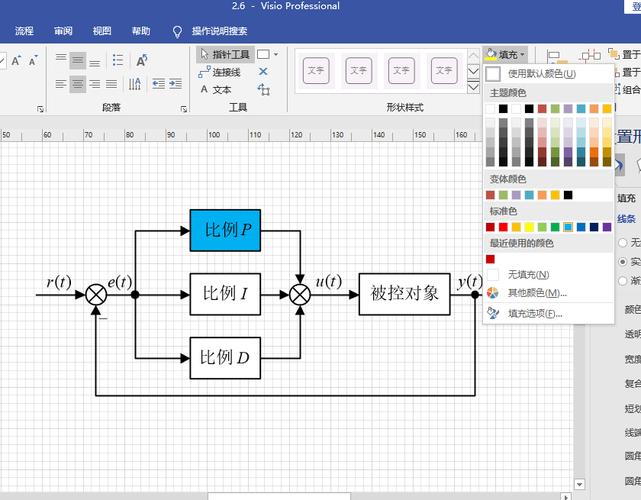The width and height of the screenshot is (641, 500).
Task: Open the Paragraph group dialog launcher
Action: tap(184, 109)
